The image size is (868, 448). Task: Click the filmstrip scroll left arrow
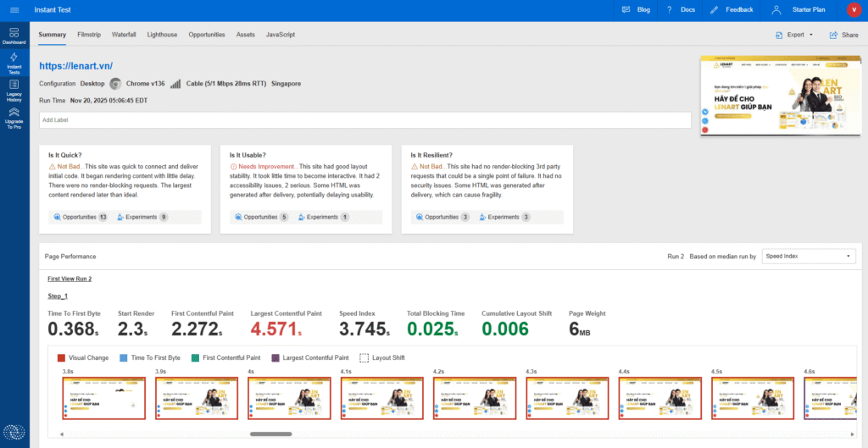pos(61,434)
